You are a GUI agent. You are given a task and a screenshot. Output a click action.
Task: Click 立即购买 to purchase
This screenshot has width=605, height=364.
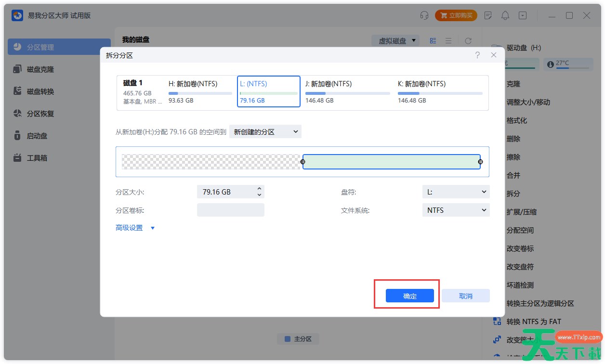(456, 15)
